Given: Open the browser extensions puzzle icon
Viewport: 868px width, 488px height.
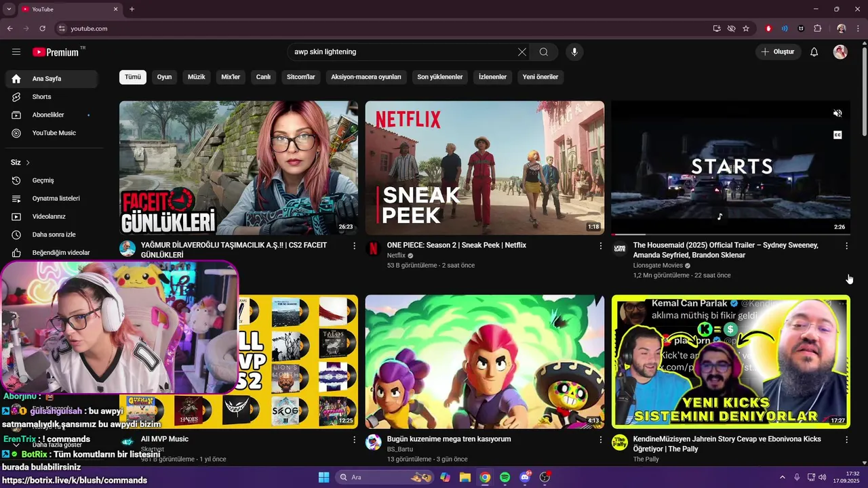Looking at the screenshot, I should coord(818,28).
